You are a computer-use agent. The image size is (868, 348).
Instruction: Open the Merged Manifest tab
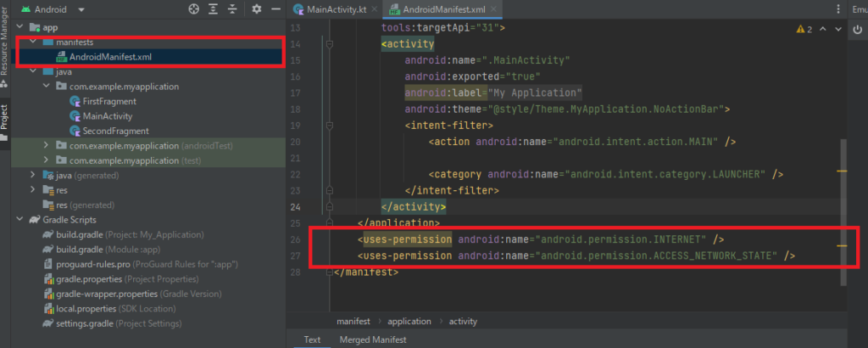click(372, 340)
